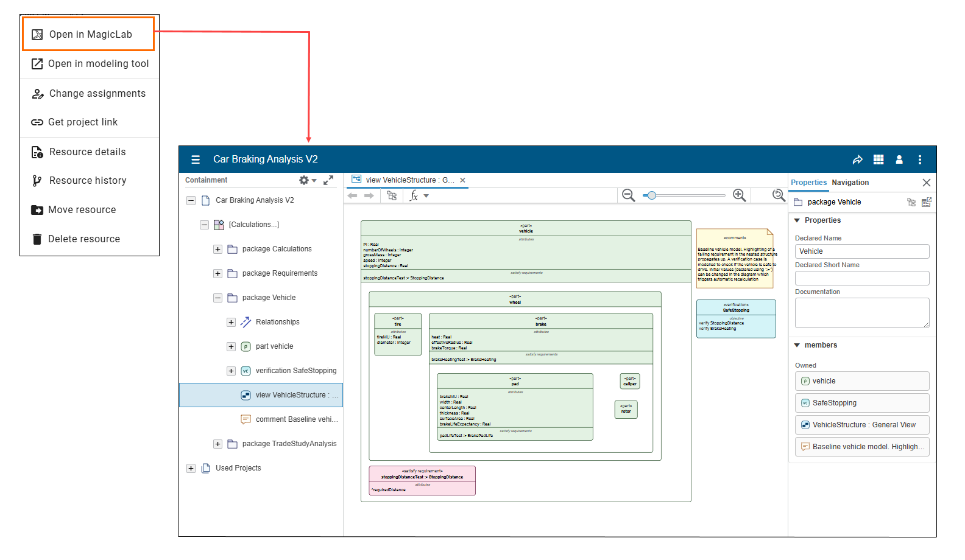Click the zoom in magnifier icon
965x560 pixels.
click(739, 195)
